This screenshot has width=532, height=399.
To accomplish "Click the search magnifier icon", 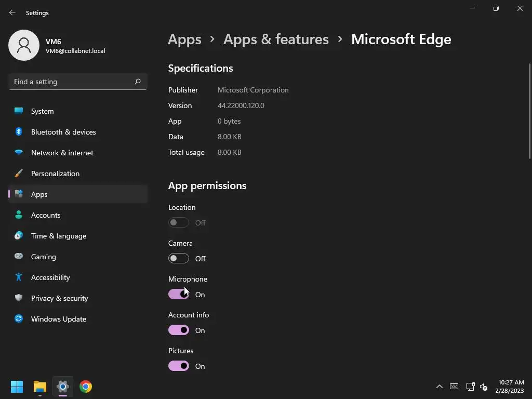I will 138,82.
